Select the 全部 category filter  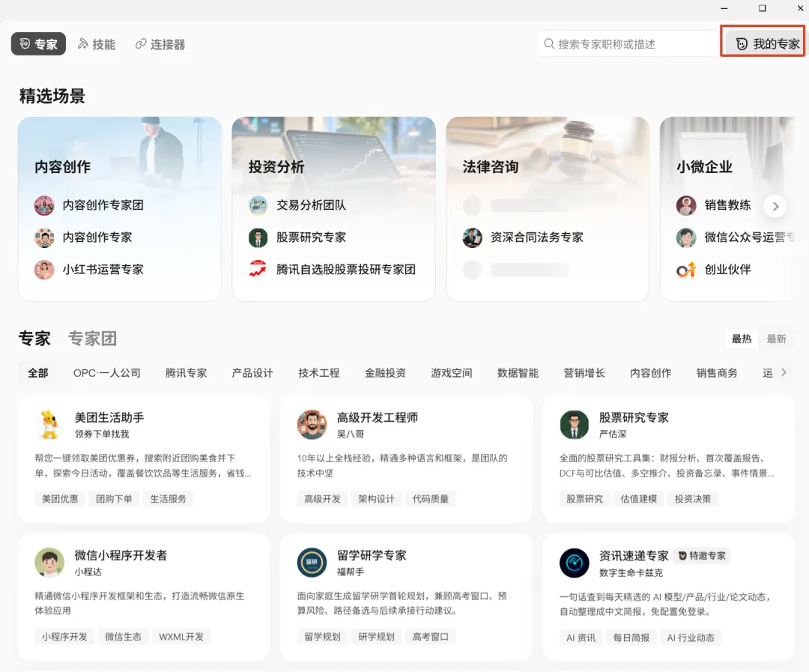coord(38,372)
